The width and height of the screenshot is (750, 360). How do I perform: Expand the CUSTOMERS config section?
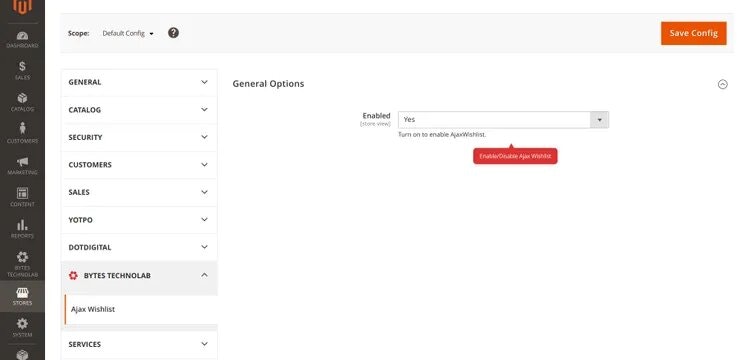tap(139, 164)
